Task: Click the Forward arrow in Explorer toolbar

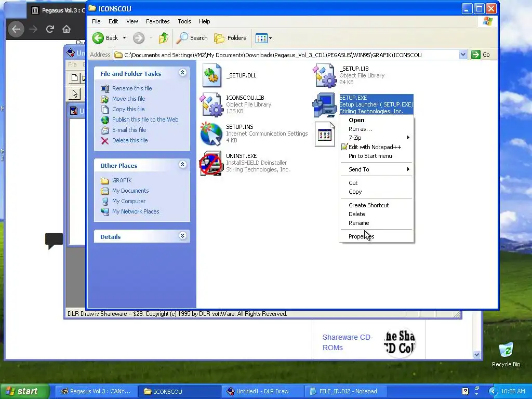Action: pos(138,38)
